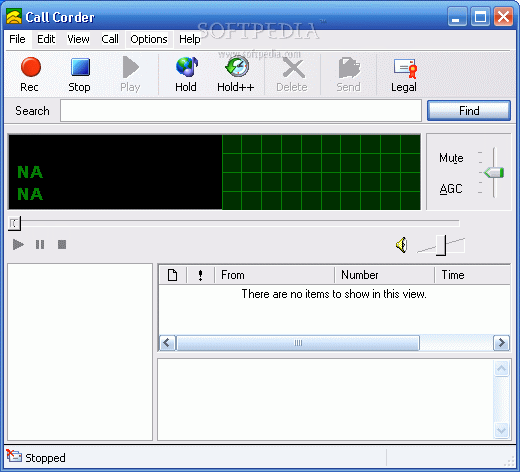Toggle the AGC option
The width and height of the screenshot is (520, 472).
click(x=451, y=189)
